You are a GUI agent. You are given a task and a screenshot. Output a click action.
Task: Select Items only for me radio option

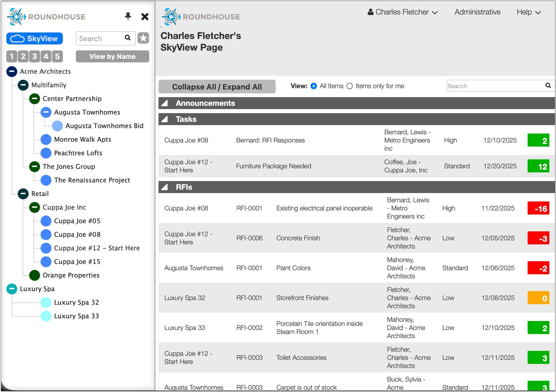click(x=349, y=86)
